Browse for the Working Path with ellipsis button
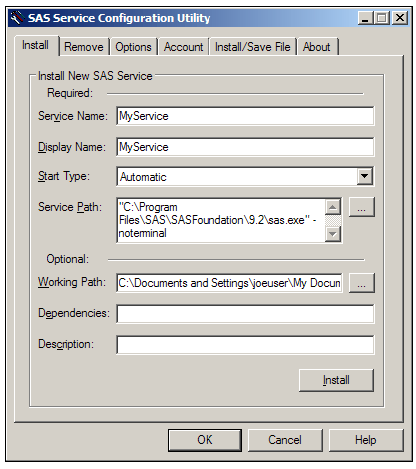 pyautogui.click(x=362, y=283)
